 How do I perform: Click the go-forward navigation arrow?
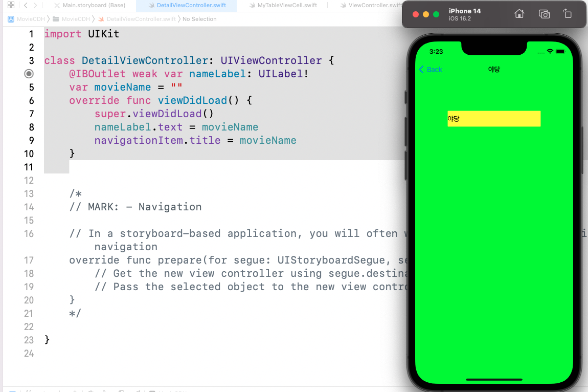pos(34,5)
